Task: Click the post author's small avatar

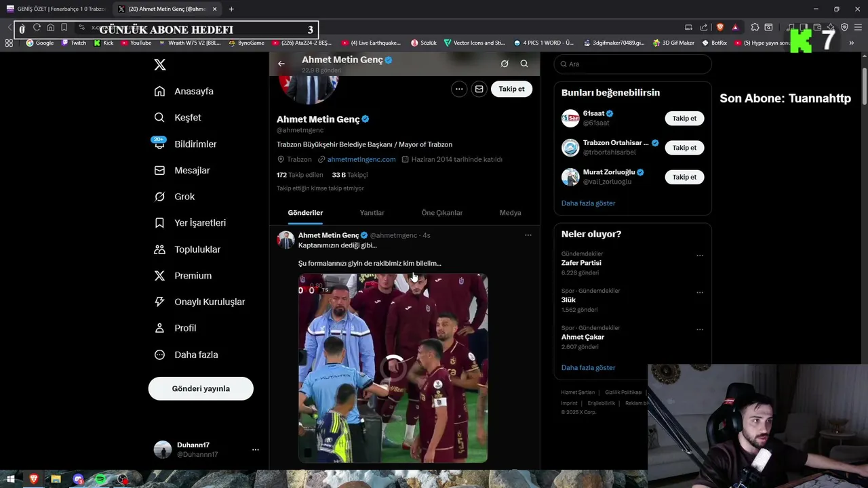Action: pyautogui.click(x=285, y=240)
